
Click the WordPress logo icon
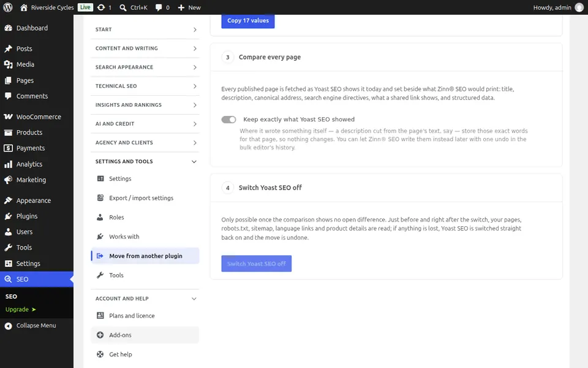[8, 7]
